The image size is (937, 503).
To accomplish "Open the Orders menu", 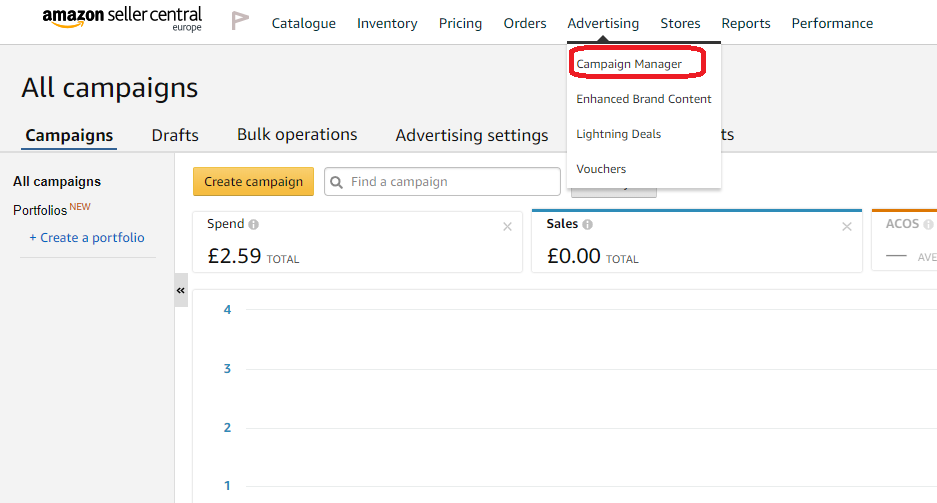I will [525, 23].
